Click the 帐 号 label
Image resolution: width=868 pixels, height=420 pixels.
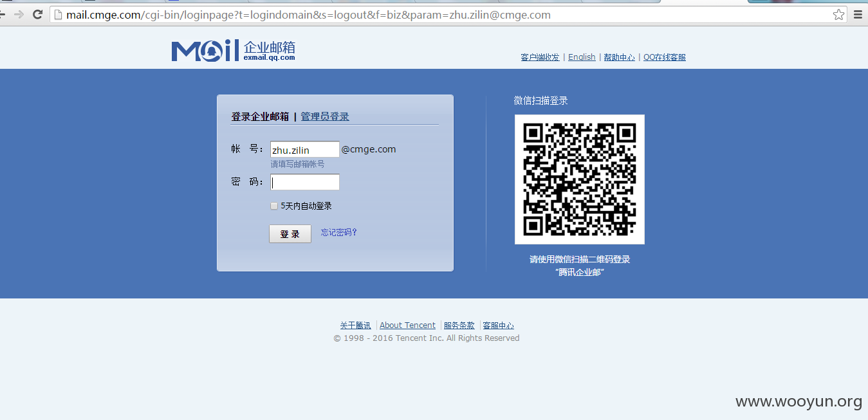(x=247, y=149)
